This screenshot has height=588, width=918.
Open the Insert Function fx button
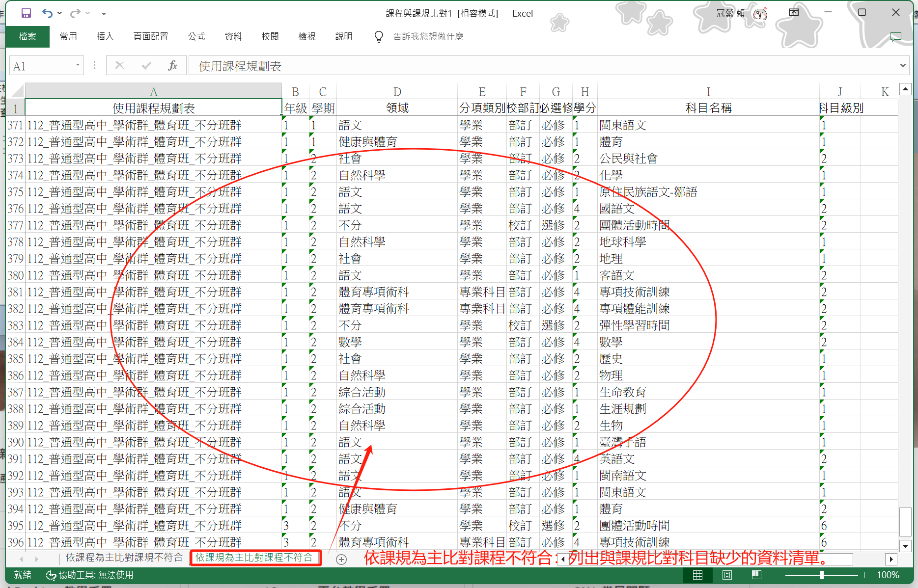[172, 65]
